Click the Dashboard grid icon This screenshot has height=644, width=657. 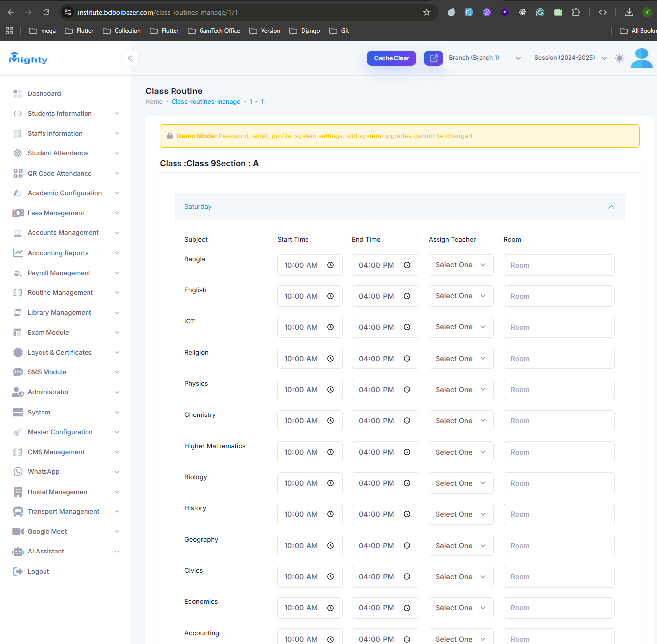[18, 93]
